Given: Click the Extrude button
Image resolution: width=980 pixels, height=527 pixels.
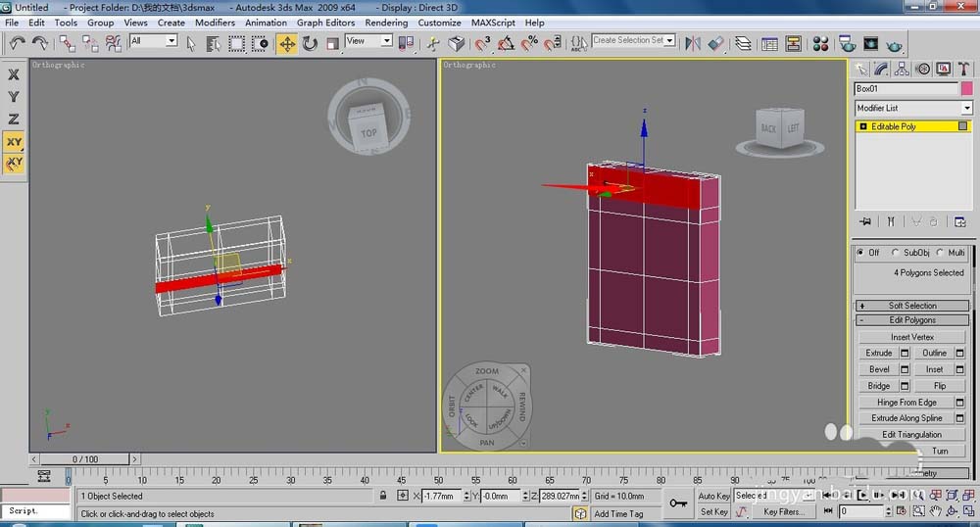Looking at the screenshot, I should click(879, 353).
